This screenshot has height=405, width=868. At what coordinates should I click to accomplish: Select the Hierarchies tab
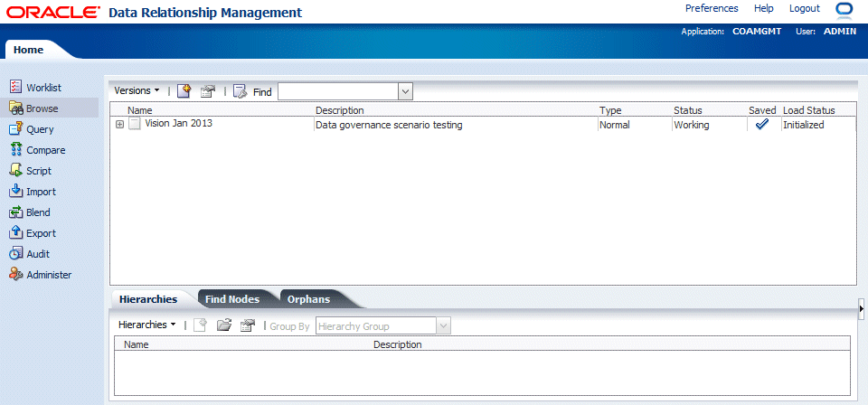(148, 299)
